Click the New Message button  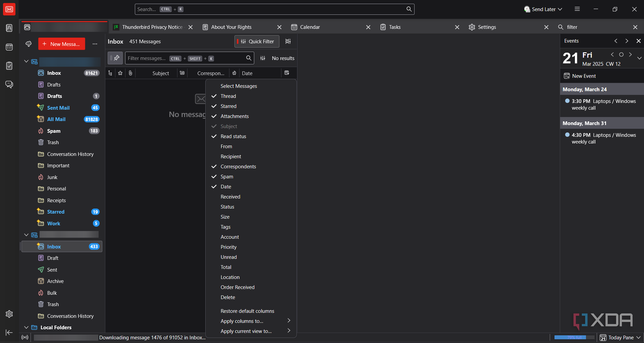point(62,44)
